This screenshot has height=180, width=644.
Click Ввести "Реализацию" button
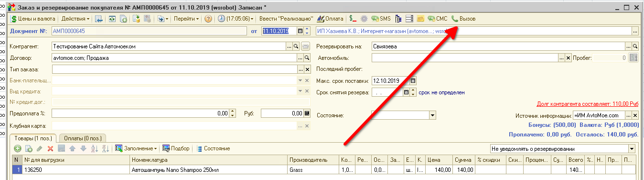pyautogui.click(x=286, y=19)
